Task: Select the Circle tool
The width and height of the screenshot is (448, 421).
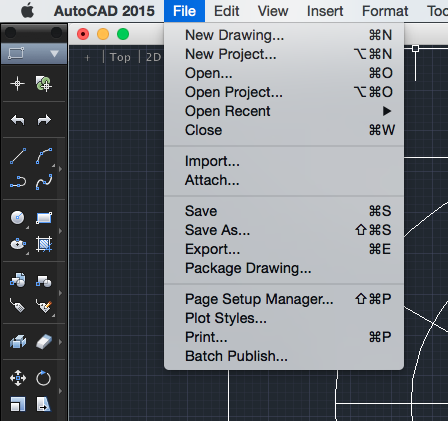Action: (x=18, y=218)
